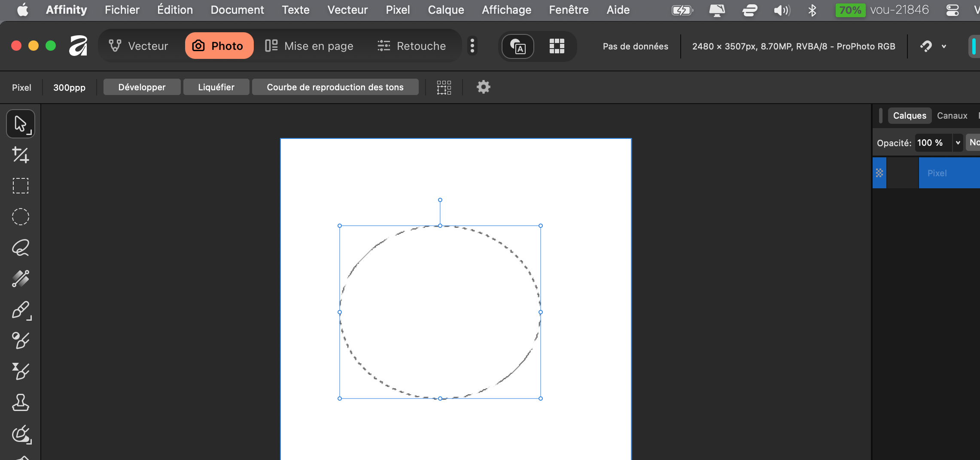
Task: Select the Crop tool
Action: click(20, 155)
